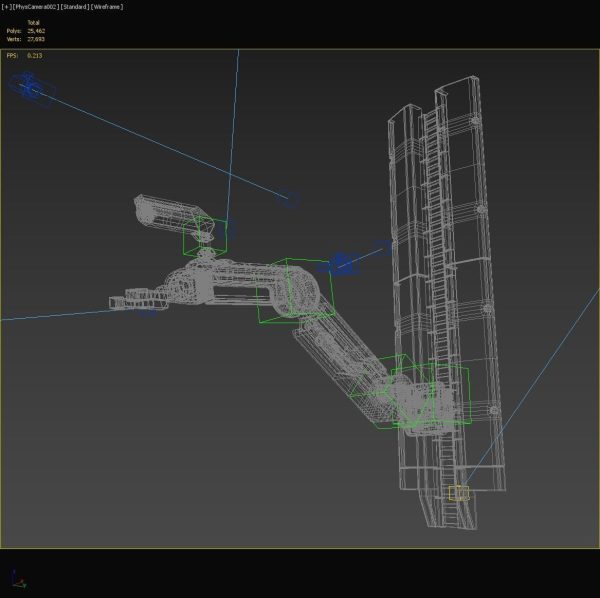Open the Wireframe per-view display menu

[107, 7]
